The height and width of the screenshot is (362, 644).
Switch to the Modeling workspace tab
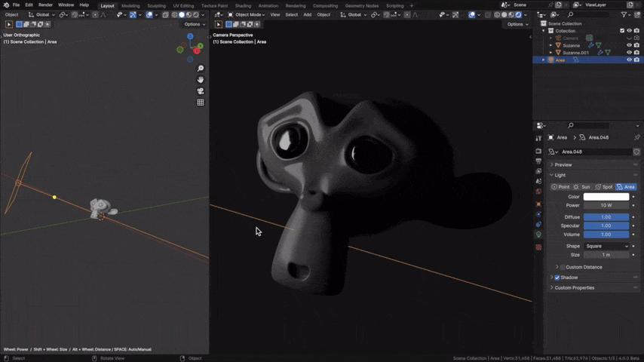pyautogui.click(x=130, y=6)
